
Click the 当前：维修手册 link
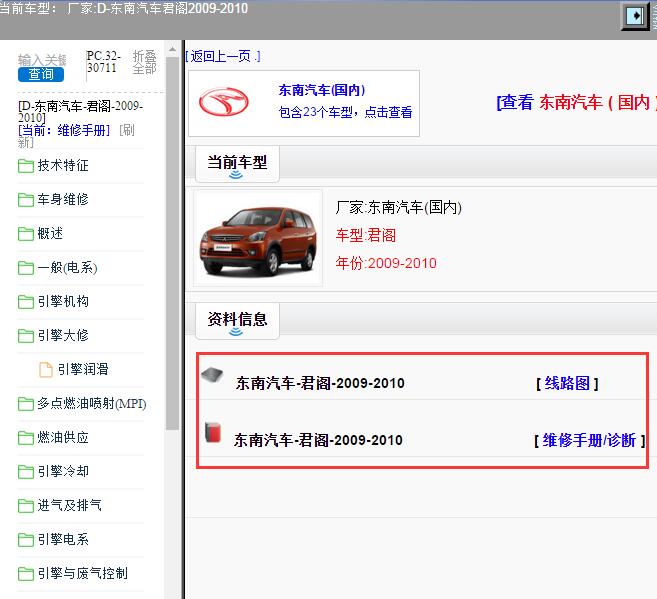click(x=64, y=130)
